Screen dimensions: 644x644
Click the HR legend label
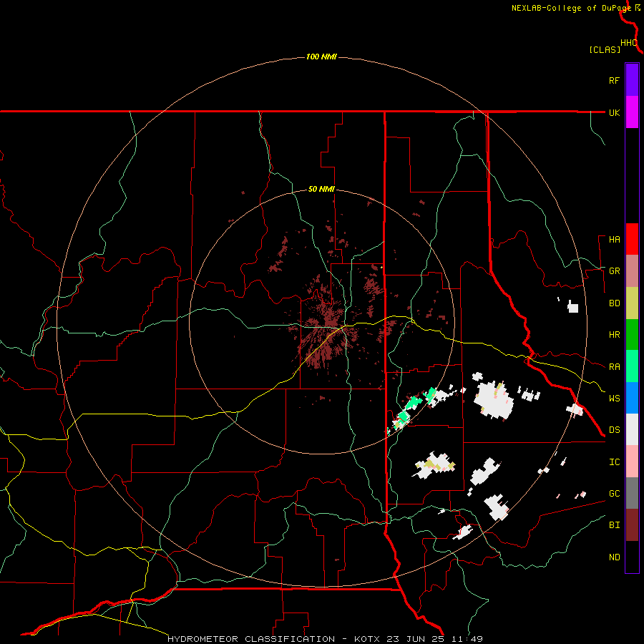pyautogui.click(x=614, y=335)
